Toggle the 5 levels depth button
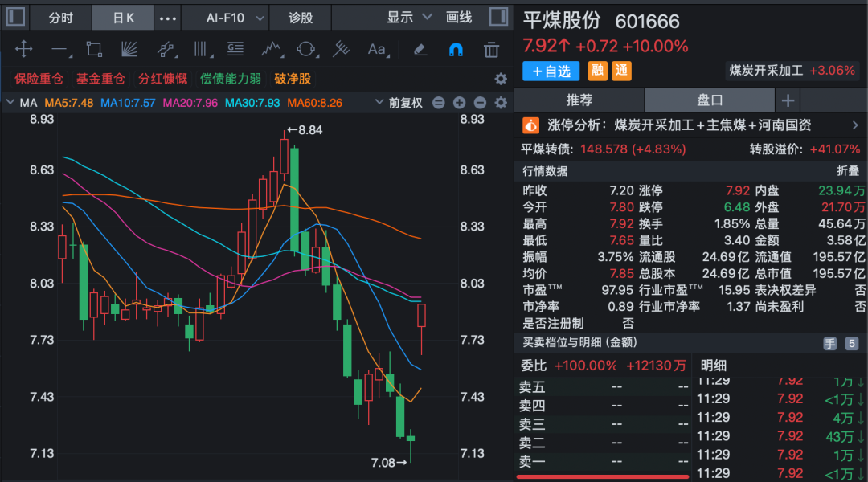The height and width of the screenshot is (482, 868). (851, 344)
